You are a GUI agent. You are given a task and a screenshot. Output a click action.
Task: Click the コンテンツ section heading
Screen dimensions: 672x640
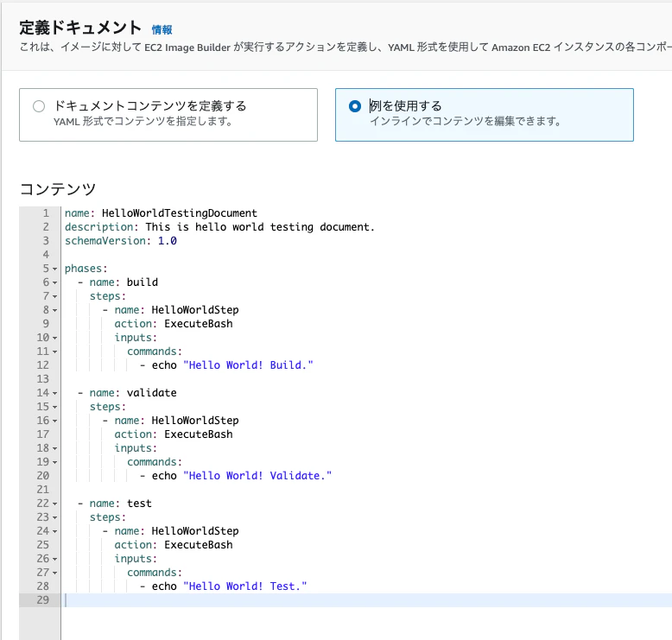point(58,189)
